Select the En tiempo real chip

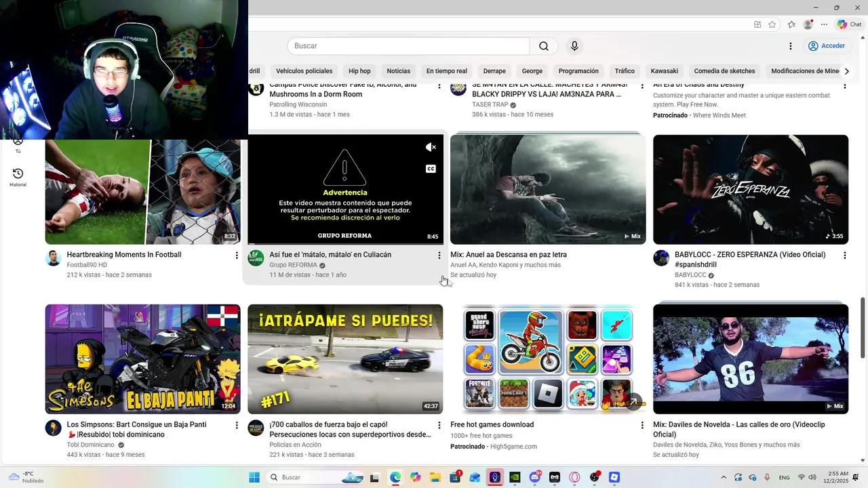[446, 71]
